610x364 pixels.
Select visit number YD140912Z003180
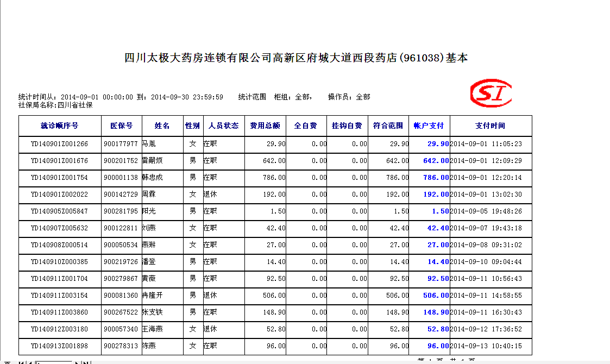(60, 329)
